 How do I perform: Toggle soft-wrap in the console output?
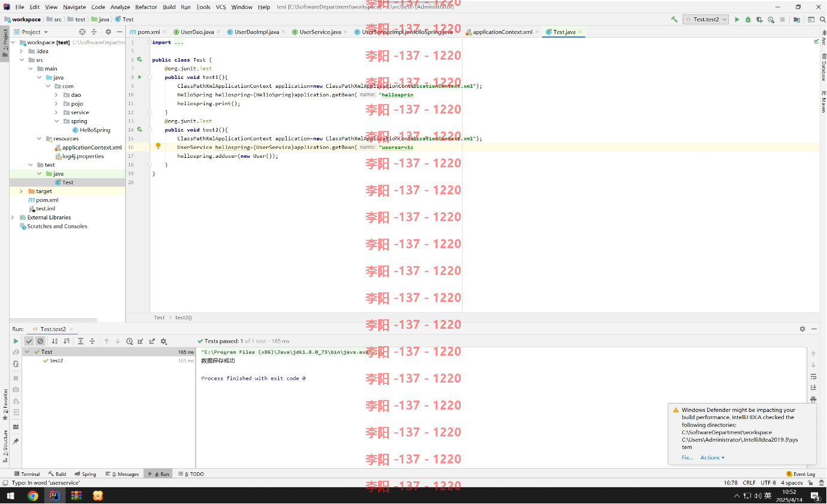(x=813, y=376)
